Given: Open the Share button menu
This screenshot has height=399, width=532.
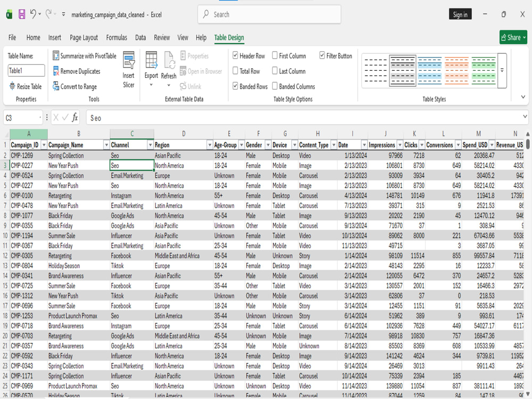Looking at the screenshot, I should [x=513, y=37].
